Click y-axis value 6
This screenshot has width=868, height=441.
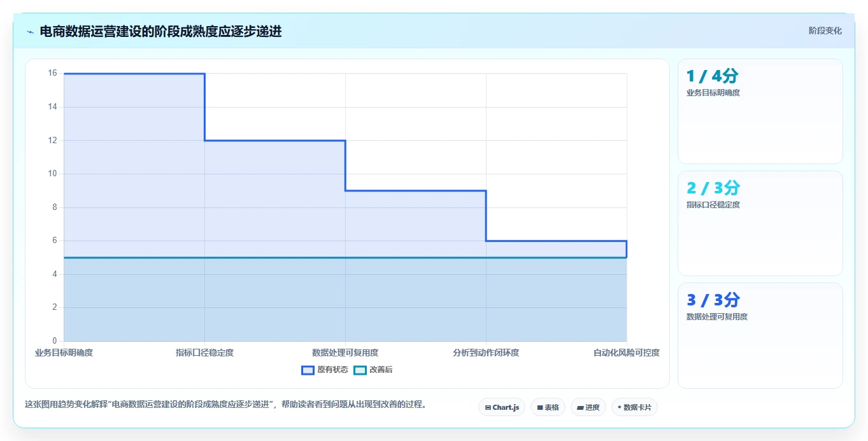tap(54, 241)
